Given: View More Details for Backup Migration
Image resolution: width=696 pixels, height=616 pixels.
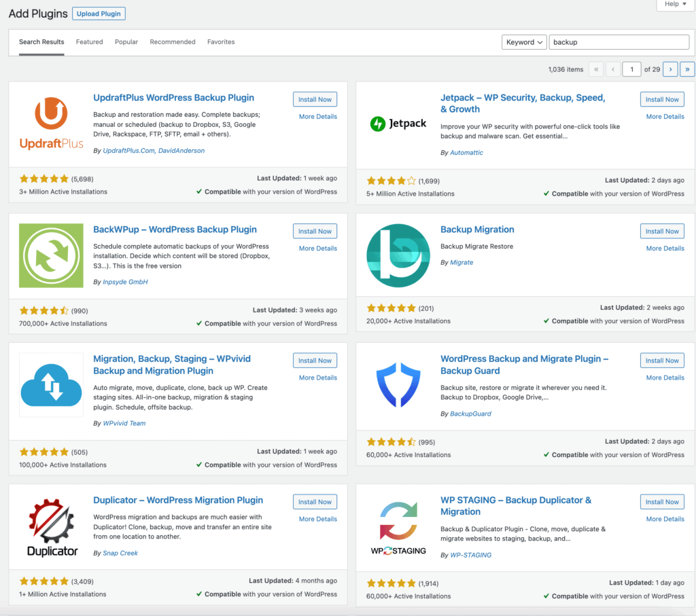Looking at the screenshot, I should (665, 249).
